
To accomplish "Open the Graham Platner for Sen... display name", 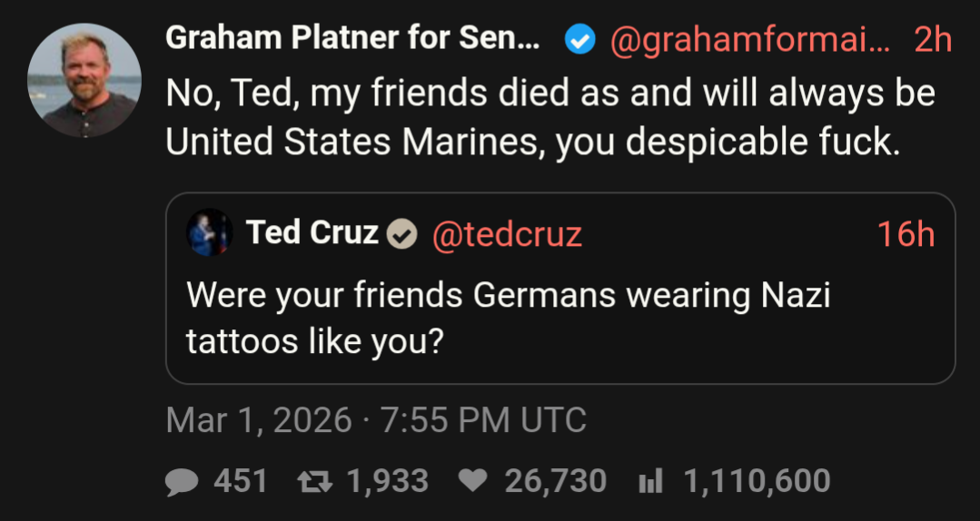I will tap(352, 40).
